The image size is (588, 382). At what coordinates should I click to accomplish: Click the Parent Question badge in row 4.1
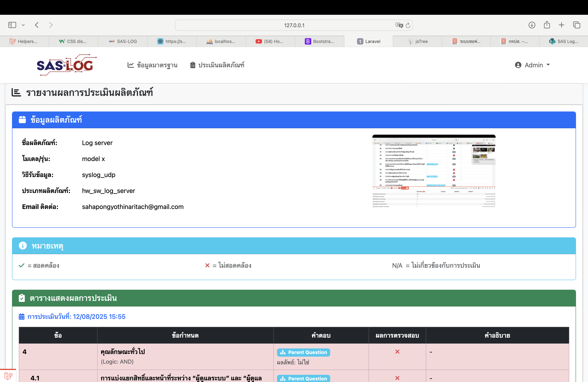click(303, 378)
